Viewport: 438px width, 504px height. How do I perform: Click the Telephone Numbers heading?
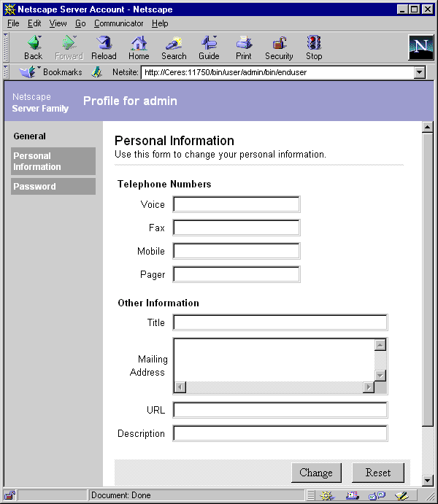coord(164,185)
